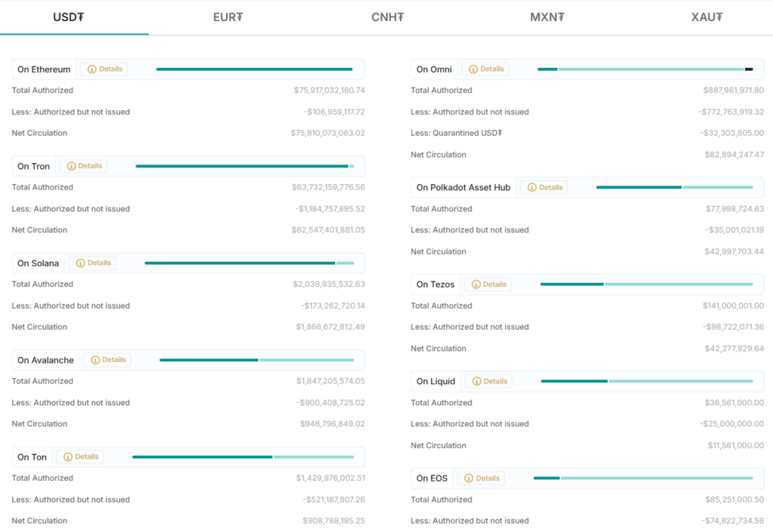Viewport: 773px width, 532px height.
Task: Click the info icon beside On Tron
Action: pyautogui.click(x=72, y=166)
